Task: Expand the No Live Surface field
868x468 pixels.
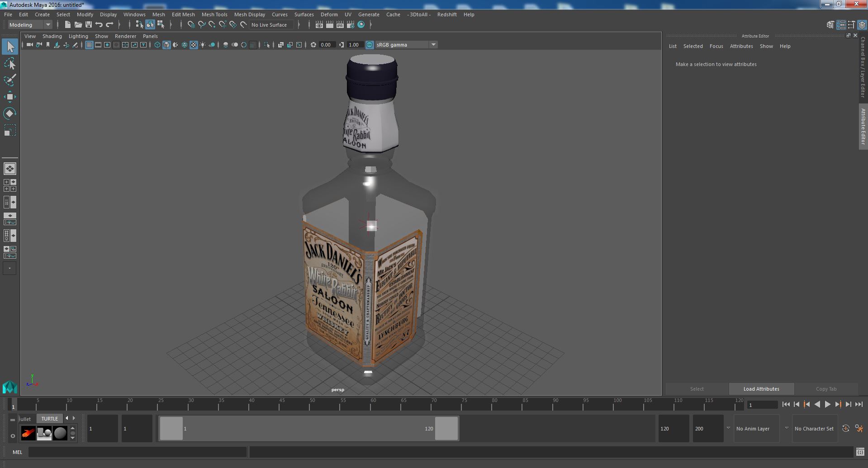Action: (x=272, y=25)
